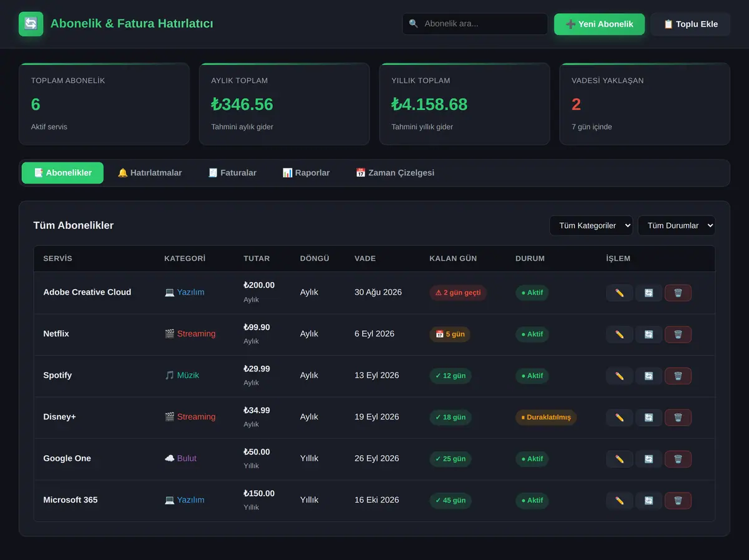
Task: Show the Zaman Çizelgesi tab
Action: 395,173
